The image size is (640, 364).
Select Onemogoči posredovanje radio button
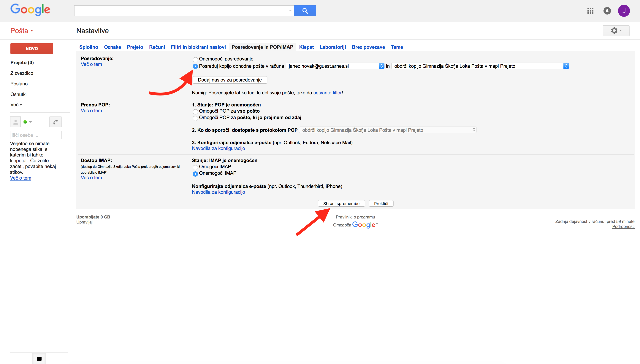(195, 59)
